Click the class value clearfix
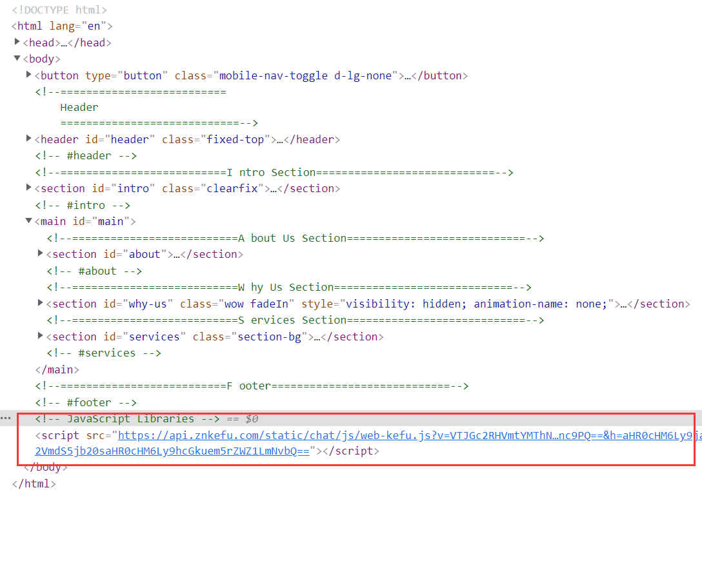The image size is (702, 588). pyautogui.click(x=232, y=189)
